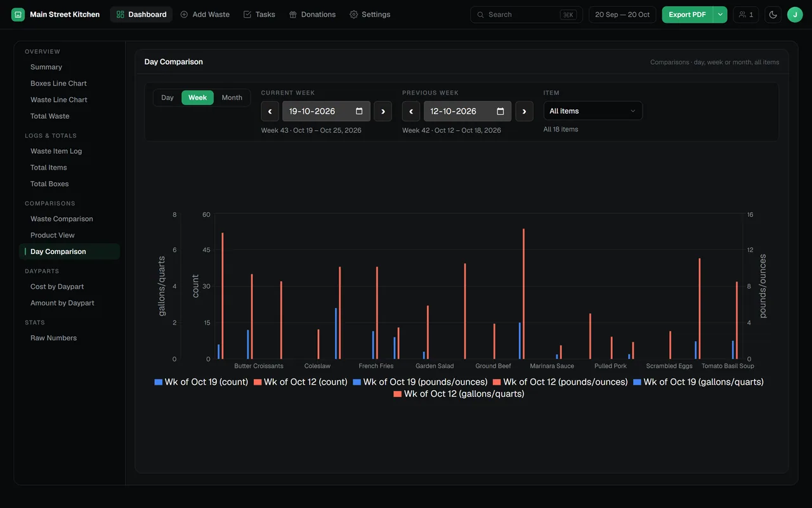Open Boxes Line Chart view
This screenshot has width=812, height=508.
(x=69, y=84)
